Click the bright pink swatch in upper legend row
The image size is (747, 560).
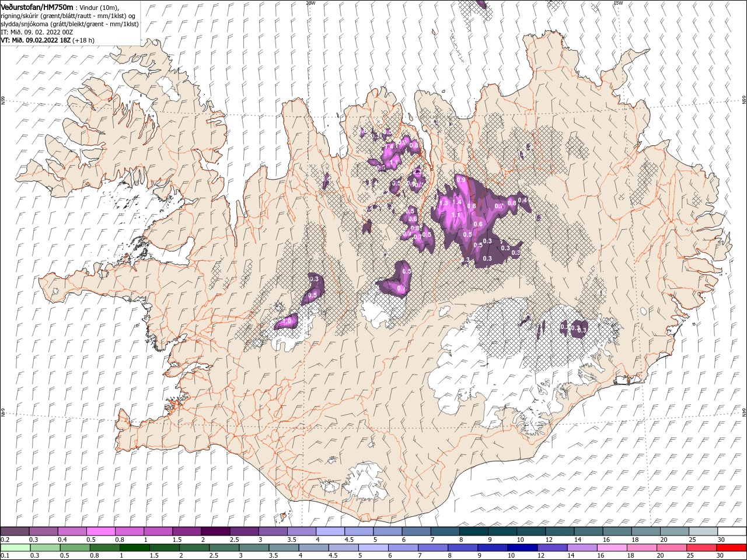(101, 531)
